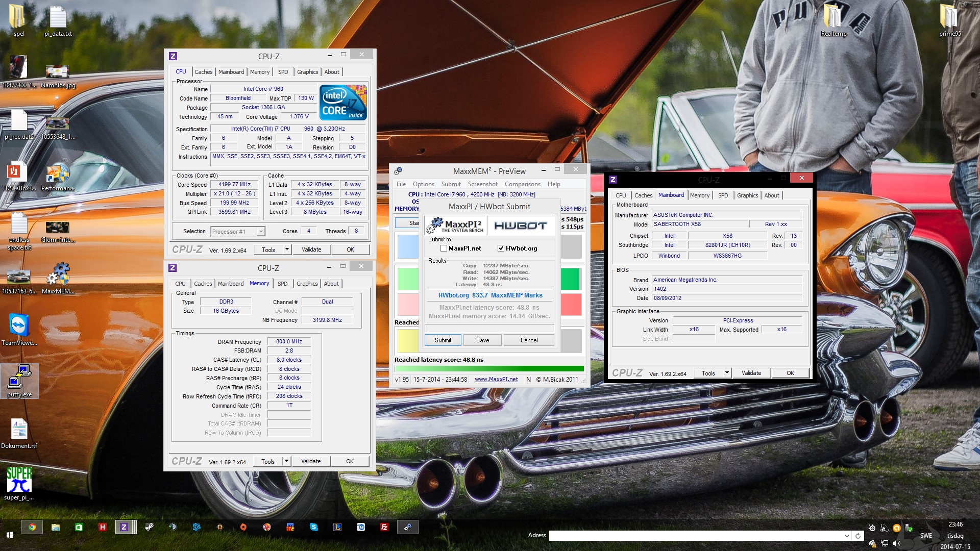The image size is (980, 551).
Task: Open pi_data.txt on the desktop
Action: (x=58, y=21)
